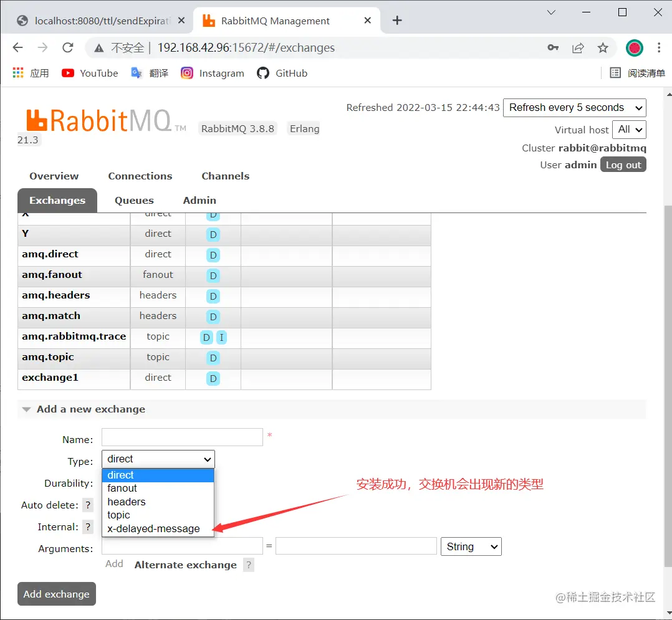Open the argument String type dropdown

pos(471,546)
